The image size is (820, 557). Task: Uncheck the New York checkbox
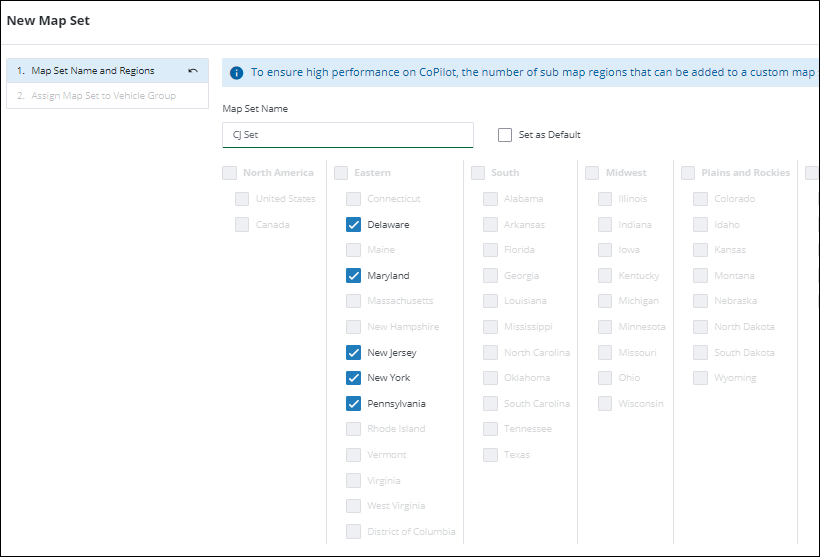[x=353, y=378]
